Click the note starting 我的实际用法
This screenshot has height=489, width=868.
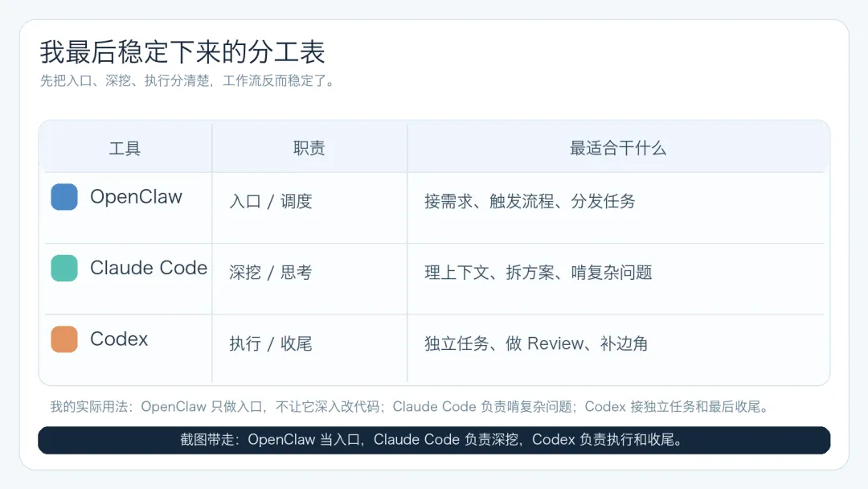(410, 407)
